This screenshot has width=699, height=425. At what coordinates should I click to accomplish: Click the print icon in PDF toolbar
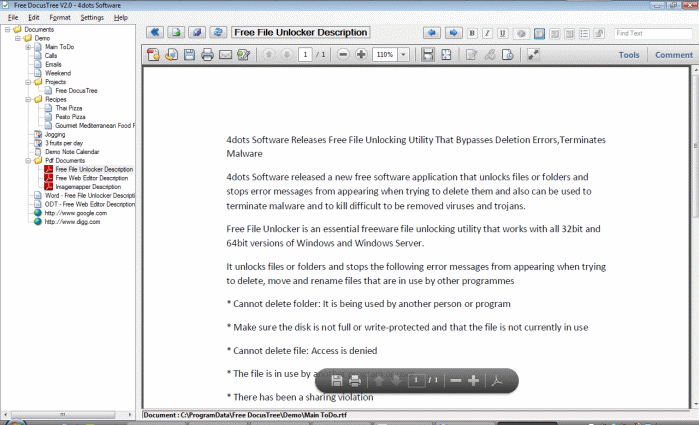[x=207, y=55]
